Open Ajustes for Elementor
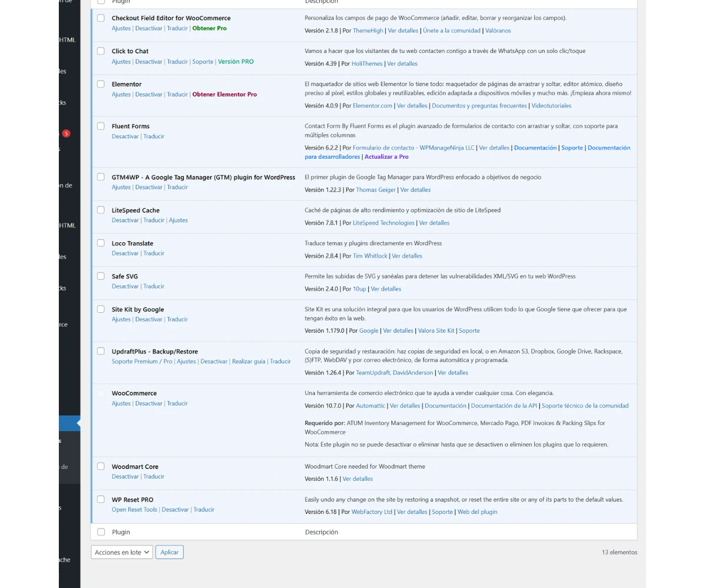Viewport: 706px width, 588px height. point(121,95)
